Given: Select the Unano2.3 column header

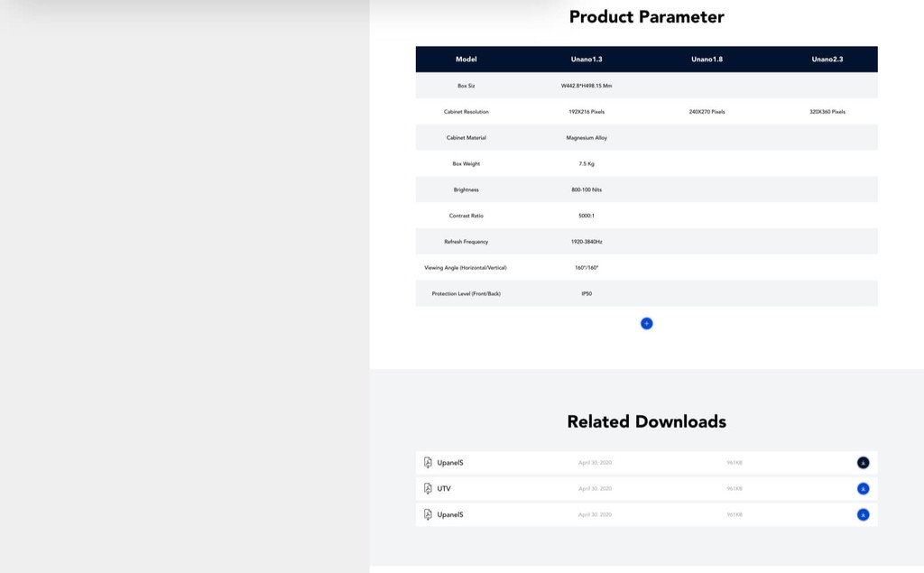Looking at the screenshot, I should [x=827, y=60].
